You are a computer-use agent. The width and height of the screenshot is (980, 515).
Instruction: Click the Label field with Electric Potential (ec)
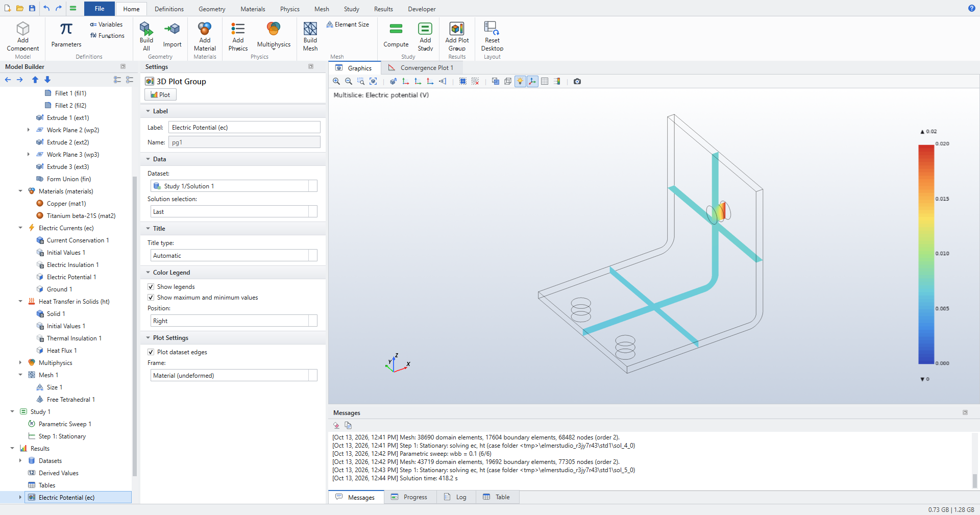coord(244,128)
